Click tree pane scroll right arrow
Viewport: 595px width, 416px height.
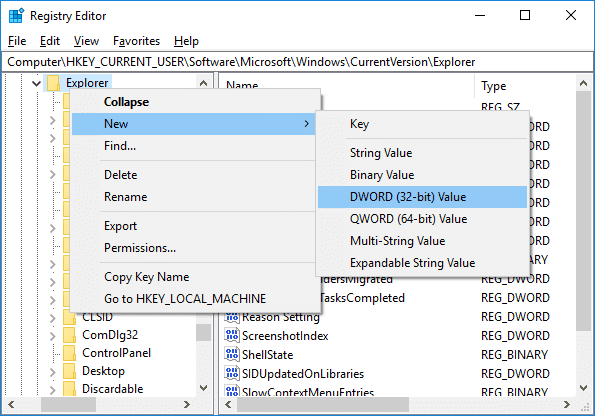click(186, 405)
